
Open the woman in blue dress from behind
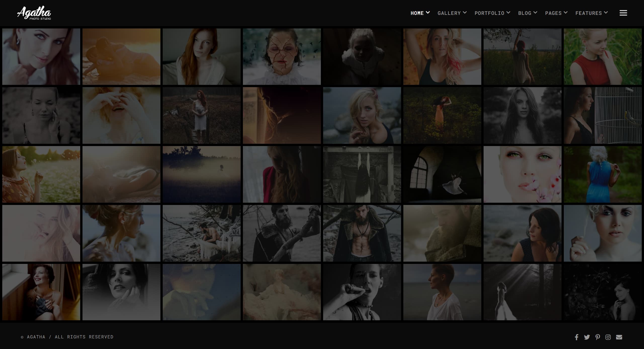603,174
